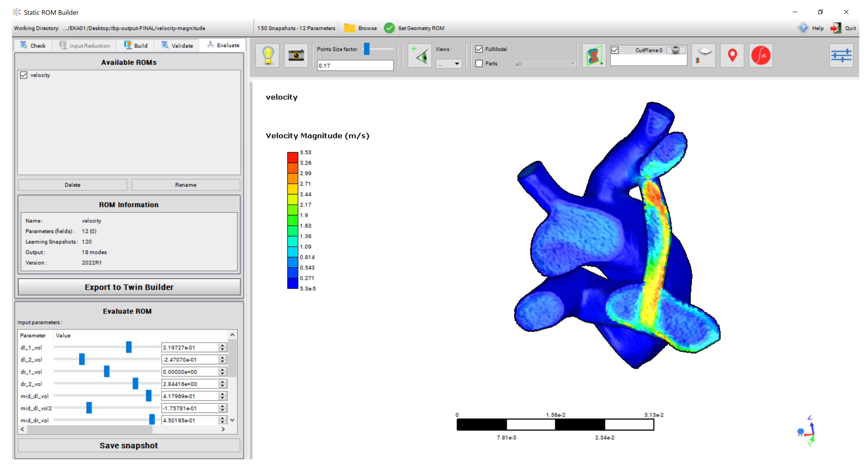
Task: Click the camera screenshot icon
Action: pyautogui.click(x=296, y=56)
